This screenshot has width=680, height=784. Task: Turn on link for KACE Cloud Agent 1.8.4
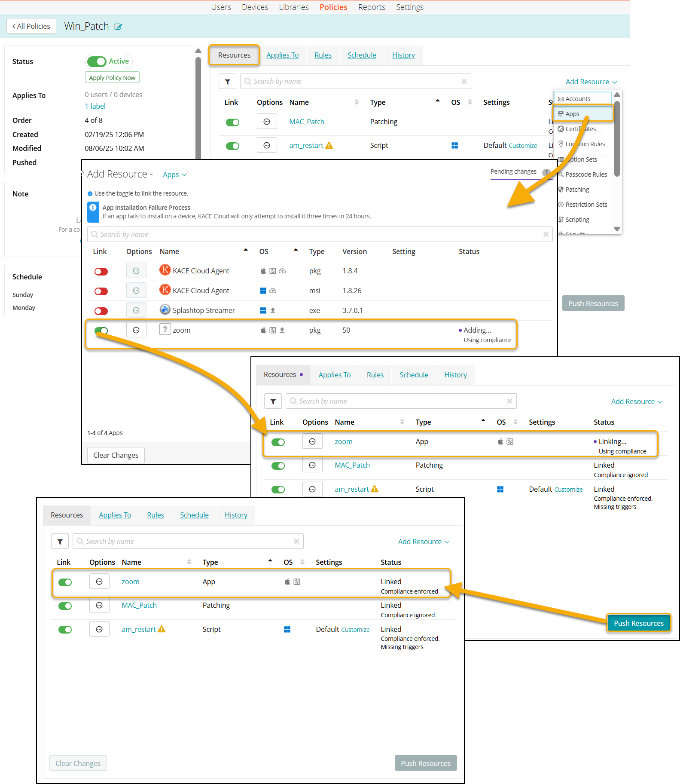coord(101,271)
